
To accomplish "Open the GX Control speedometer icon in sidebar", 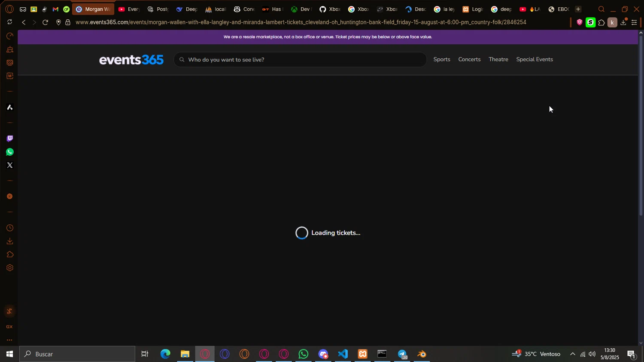I will point(9,36).
